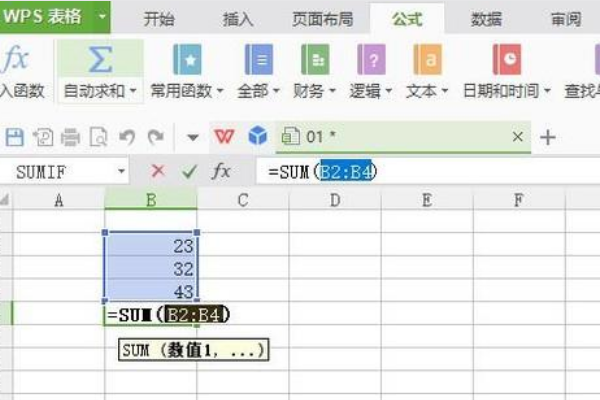Select column D header
The image size is (600, 400).
[335, 200]
